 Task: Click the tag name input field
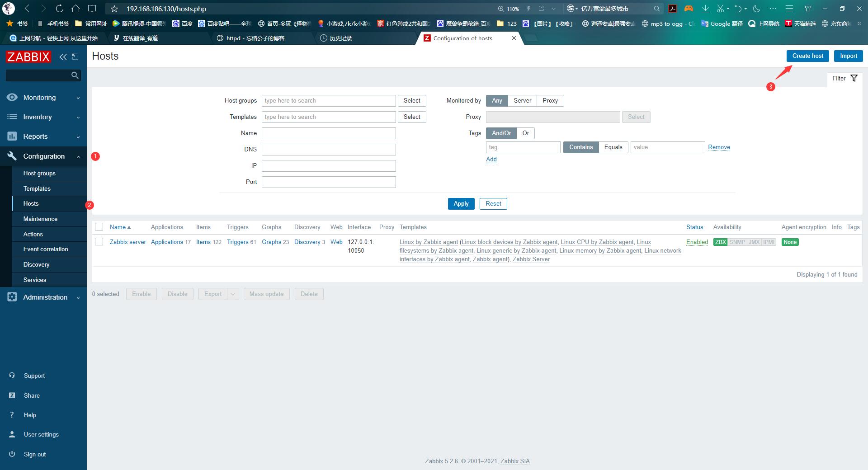pyautogui.click(x=523, y=147)
